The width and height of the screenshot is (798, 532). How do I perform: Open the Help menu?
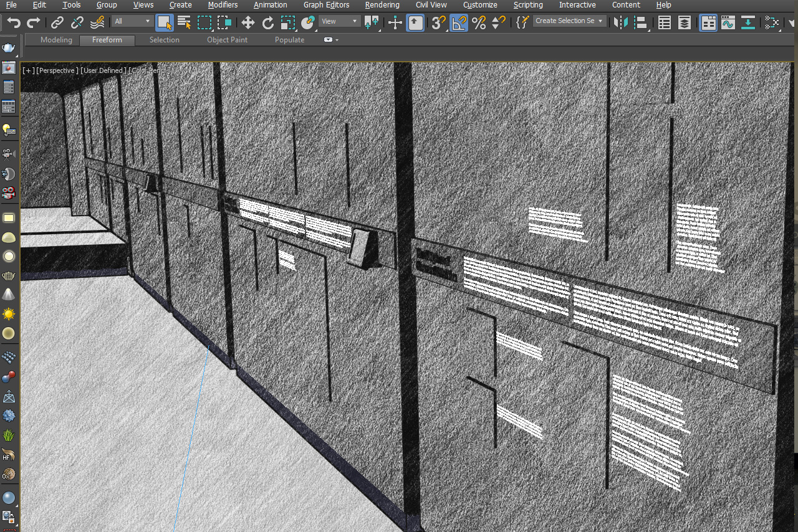[663, 5]
